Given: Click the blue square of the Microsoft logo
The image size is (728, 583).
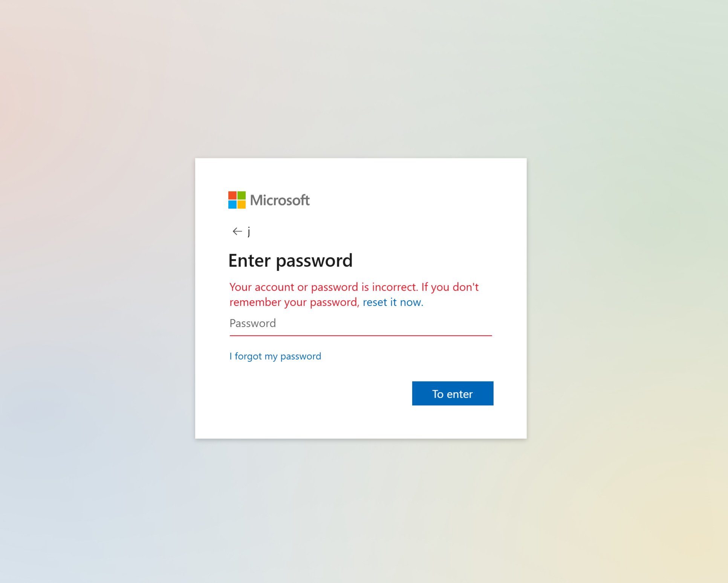Looking at the screenshot, I should point(232,204).
